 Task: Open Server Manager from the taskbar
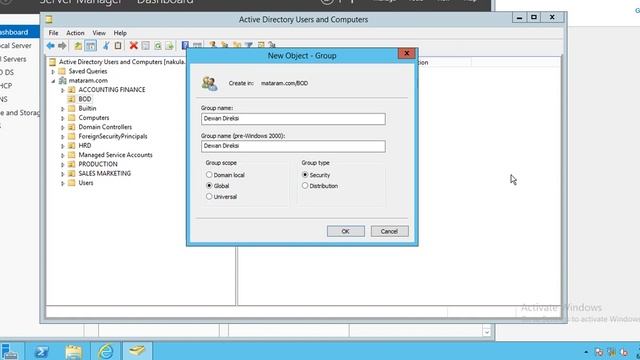coord(9,351)
